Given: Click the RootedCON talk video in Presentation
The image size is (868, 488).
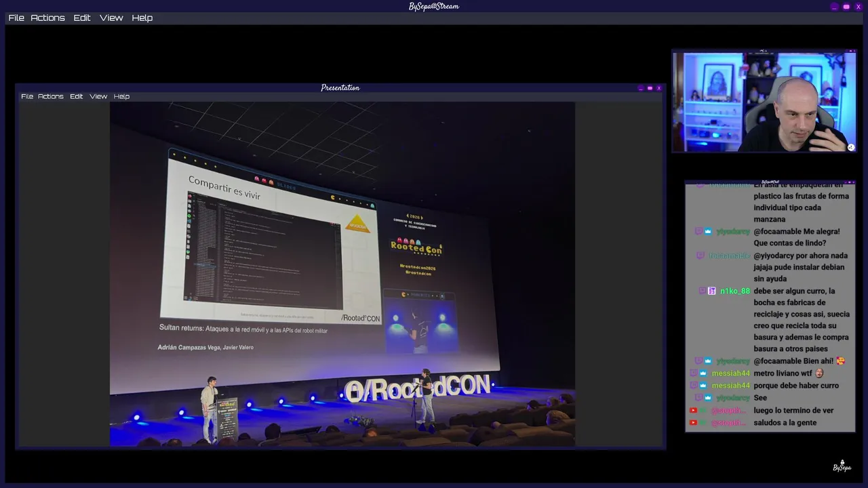Looking at the screenshot, I should 342,274.
